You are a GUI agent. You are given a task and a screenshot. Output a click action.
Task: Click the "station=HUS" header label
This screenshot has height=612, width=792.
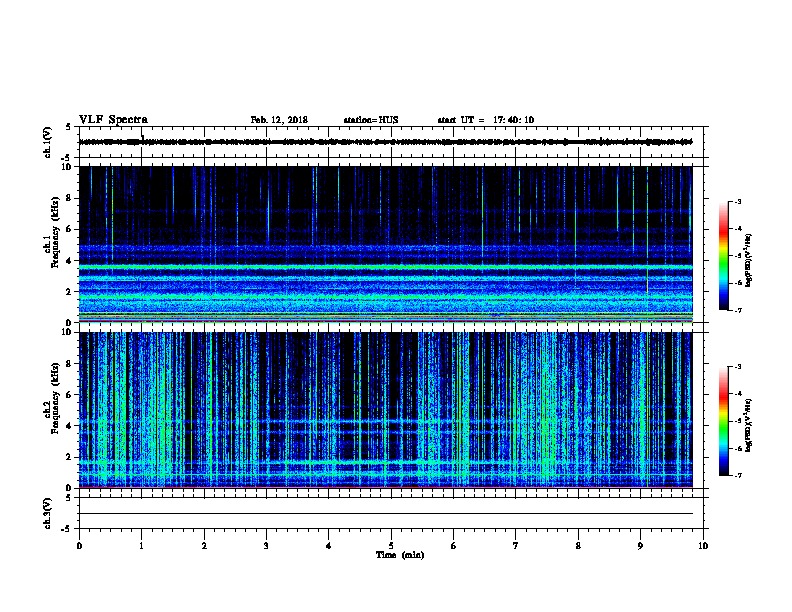(371, 120)
